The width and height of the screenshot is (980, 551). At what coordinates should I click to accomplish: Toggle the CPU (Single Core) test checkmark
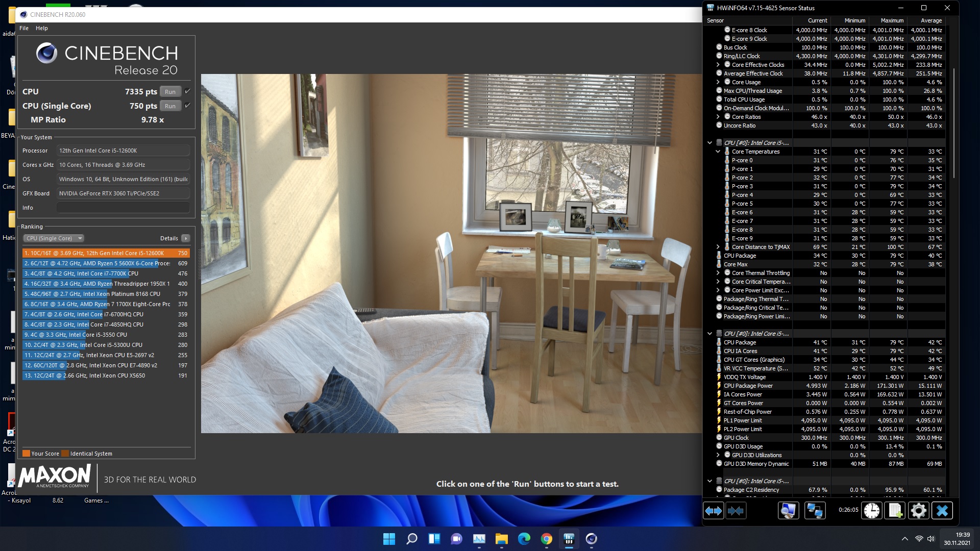click(x=187, y=106)
